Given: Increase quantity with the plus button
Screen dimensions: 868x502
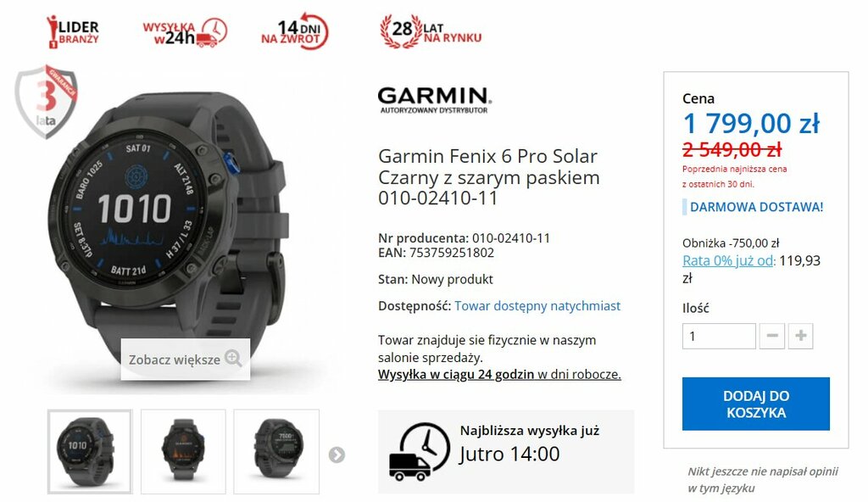Looking at the screenshot, I should point(800,336).
